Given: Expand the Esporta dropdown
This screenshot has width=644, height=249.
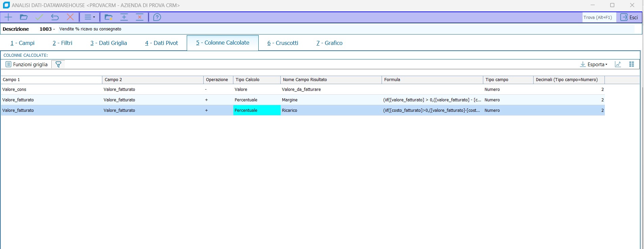Looking at the screenshot, I should (x=594, y=65).
